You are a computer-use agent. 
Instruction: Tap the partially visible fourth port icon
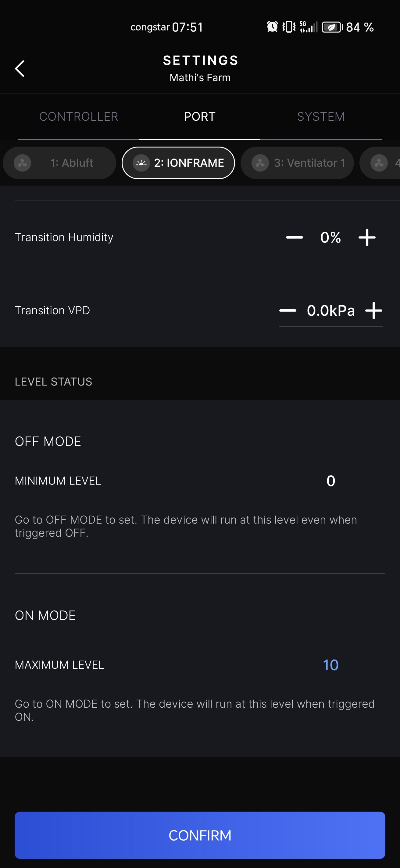[x=379, y=163]
